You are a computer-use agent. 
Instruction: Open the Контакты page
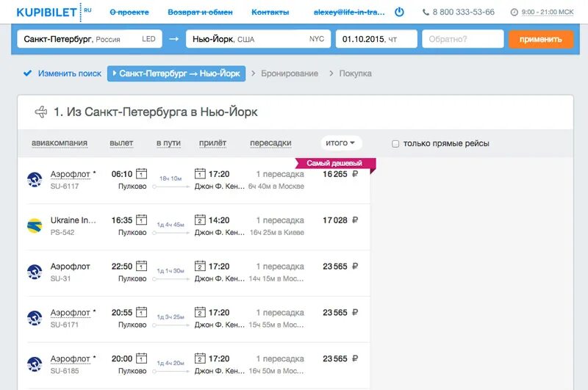270,12
